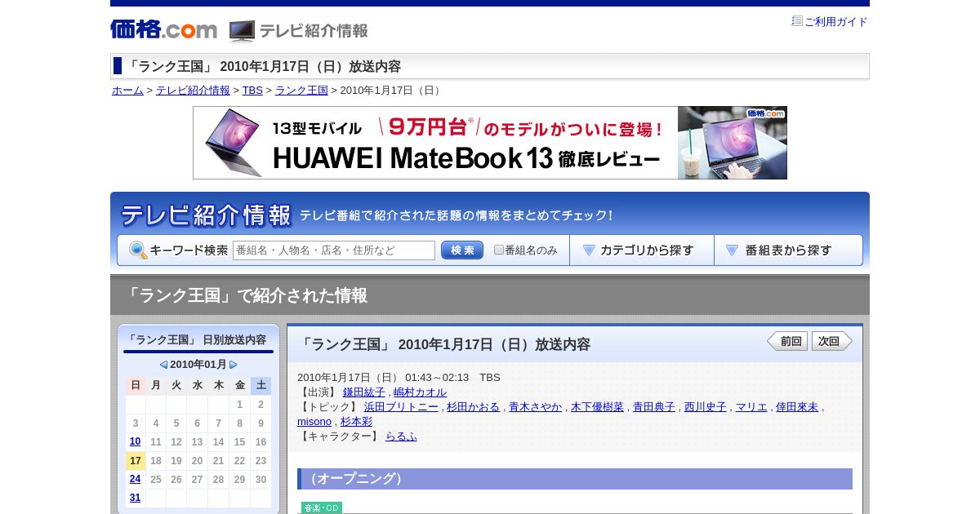Select January 10 in the calendar
Screen dimensions: 980x514
point(135,441)
